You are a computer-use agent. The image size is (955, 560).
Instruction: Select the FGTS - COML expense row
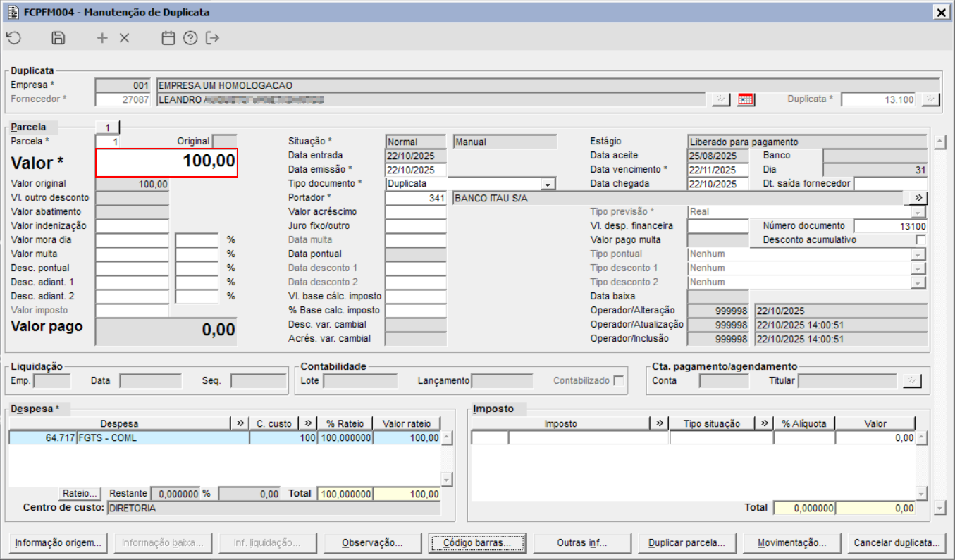(x=225, y=438)
